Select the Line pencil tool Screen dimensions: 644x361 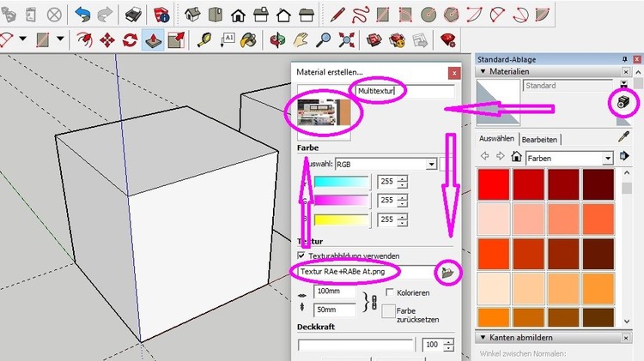coord(337,15)
